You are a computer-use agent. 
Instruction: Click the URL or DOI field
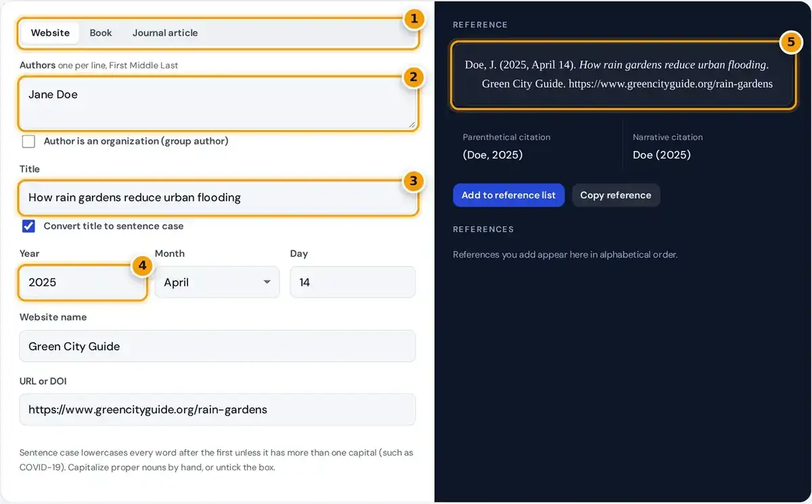coord(218,409)
